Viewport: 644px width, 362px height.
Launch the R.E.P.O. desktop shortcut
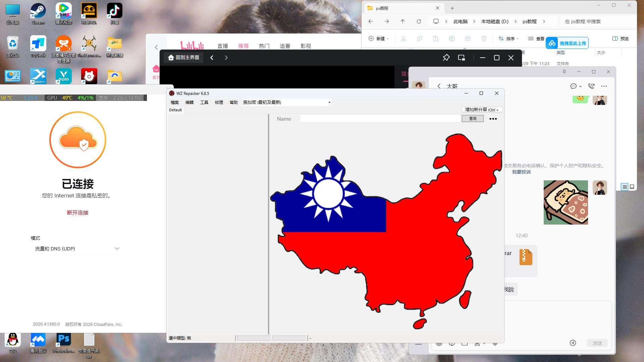[x=89, y=13]
